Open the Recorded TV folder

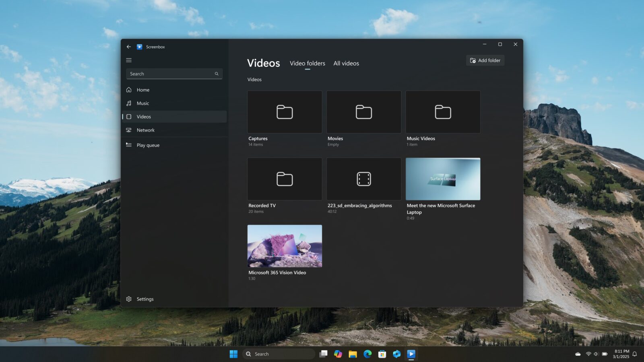coord(285,179)
